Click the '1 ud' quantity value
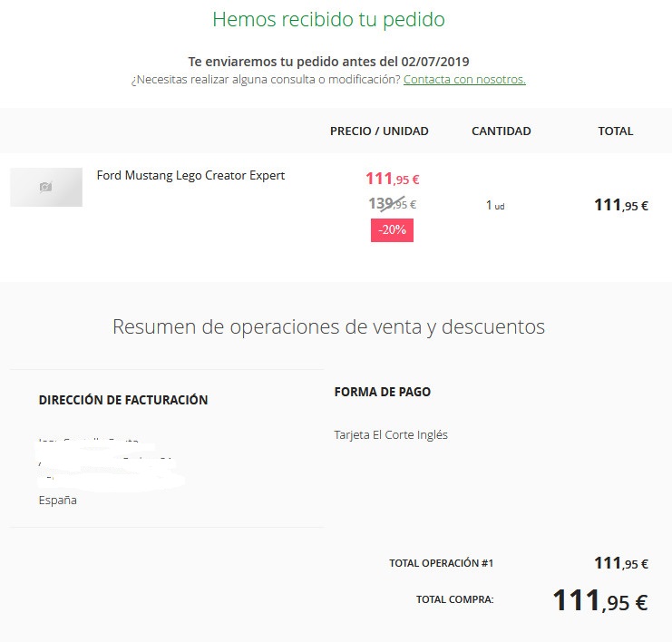This screenshot has width=672, height=642. pyautogui.click(x=495, y=206)
